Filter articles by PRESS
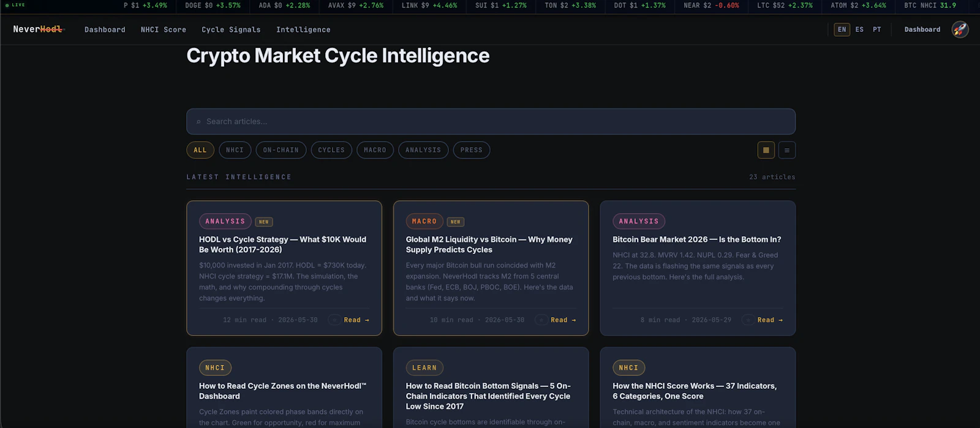Screen dimensions: 980x428 [x=471, y=150]
